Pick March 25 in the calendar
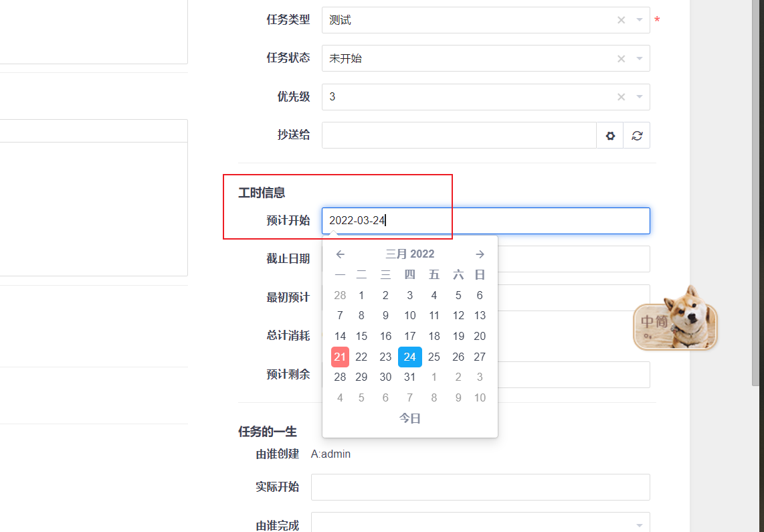This screenshot has height=532, width=764. (x=434, y=357)
